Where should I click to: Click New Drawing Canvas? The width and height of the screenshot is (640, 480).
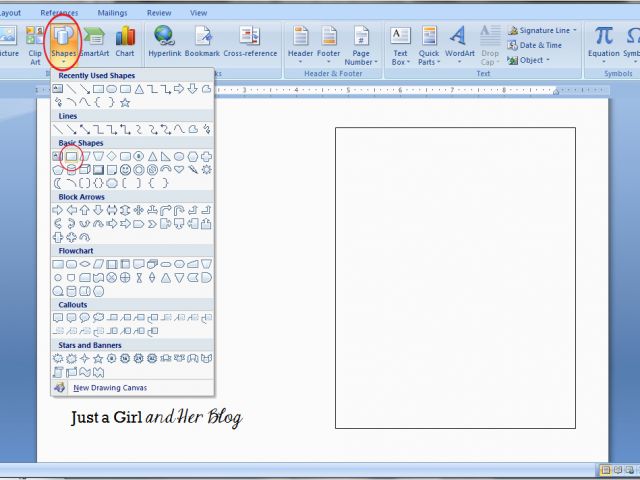(110, 388)
